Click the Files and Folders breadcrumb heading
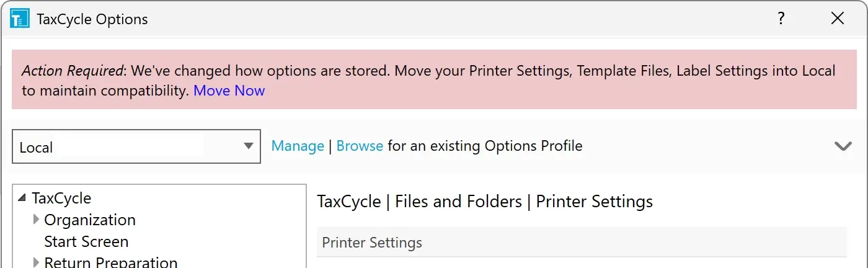The height and width of the screenshot is (268, 868). click(458, 202)
